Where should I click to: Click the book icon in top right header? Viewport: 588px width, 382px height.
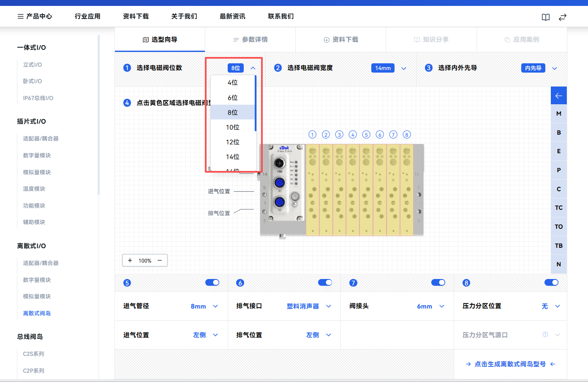(545, 17)
